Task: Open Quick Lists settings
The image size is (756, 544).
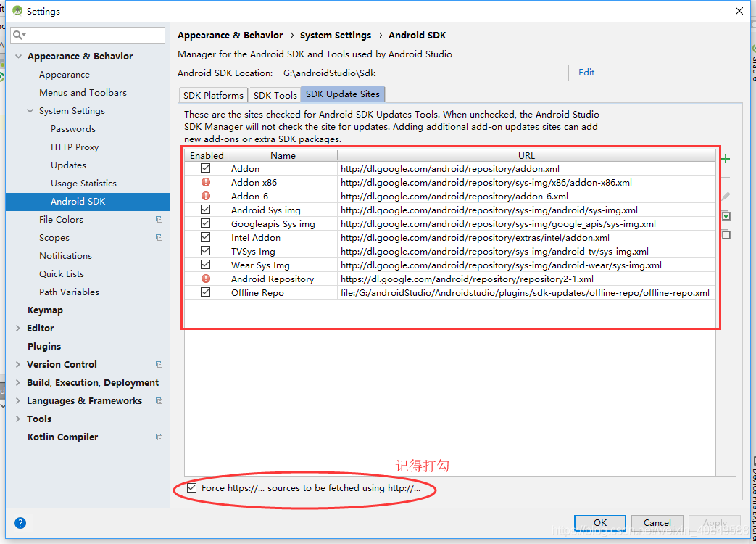Action: [x=62, y=274]
